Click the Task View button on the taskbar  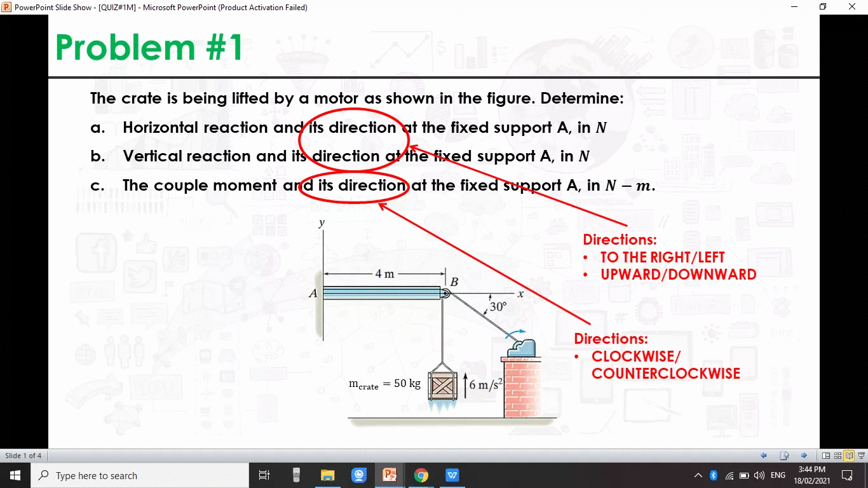point(264,475)
